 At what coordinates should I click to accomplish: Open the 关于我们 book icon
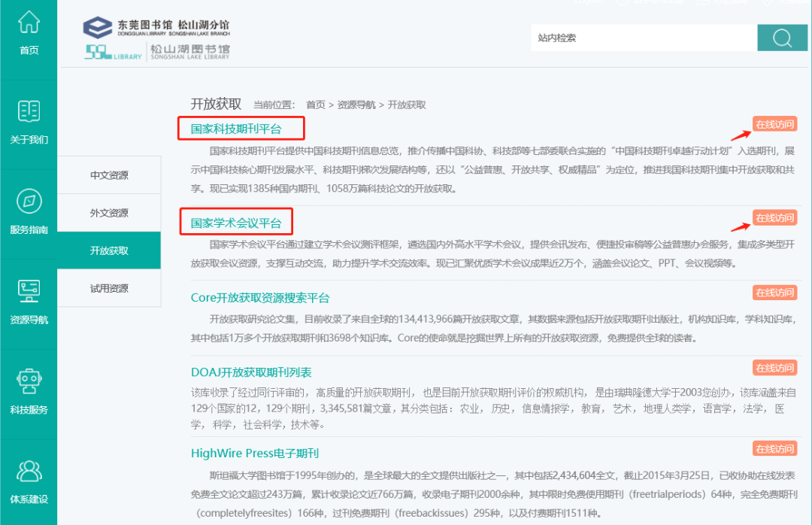click(29, 111)
